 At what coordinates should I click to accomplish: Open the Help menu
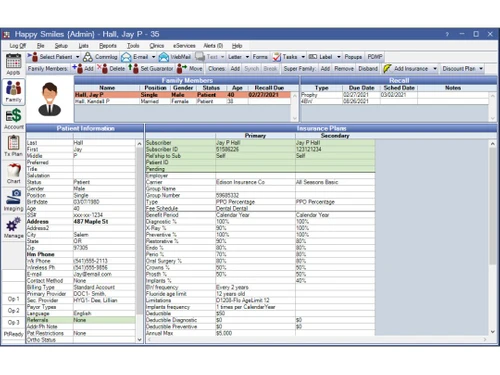(x=237, y=46)
